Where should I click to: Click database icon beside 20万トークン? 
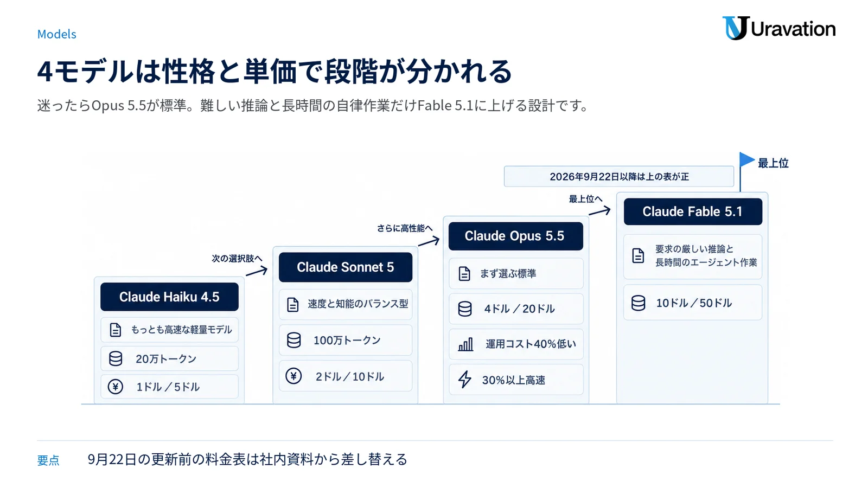pos(116,358)
